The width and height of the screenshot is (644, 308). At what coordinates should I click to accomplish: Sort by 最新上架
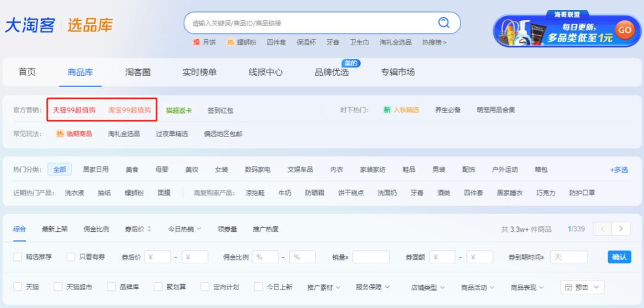click(x=55, y=229)
